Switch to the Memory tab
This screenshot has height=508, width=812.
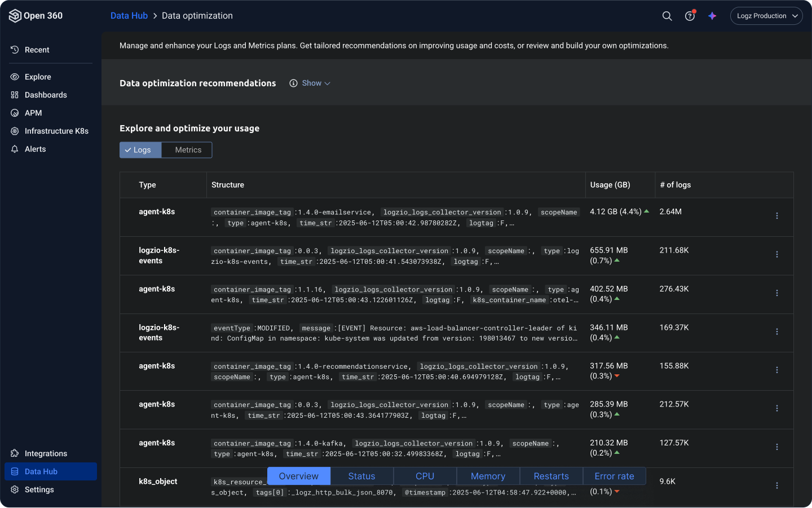[488, 476]
